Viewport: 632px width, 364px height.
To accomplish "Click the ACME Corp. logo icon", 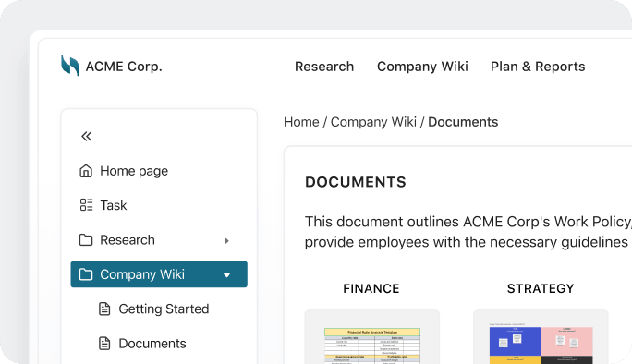I will (69, 65).
